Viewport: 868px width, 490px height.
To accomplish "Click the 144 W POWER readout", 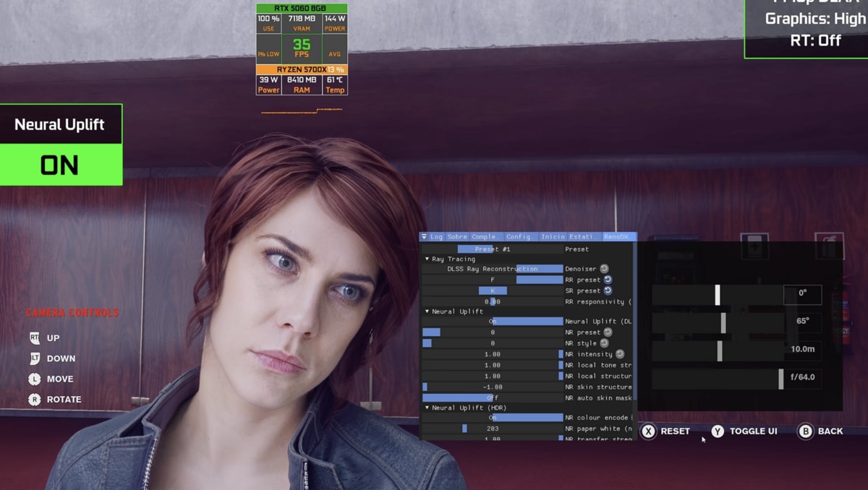I will click(335, 19).
